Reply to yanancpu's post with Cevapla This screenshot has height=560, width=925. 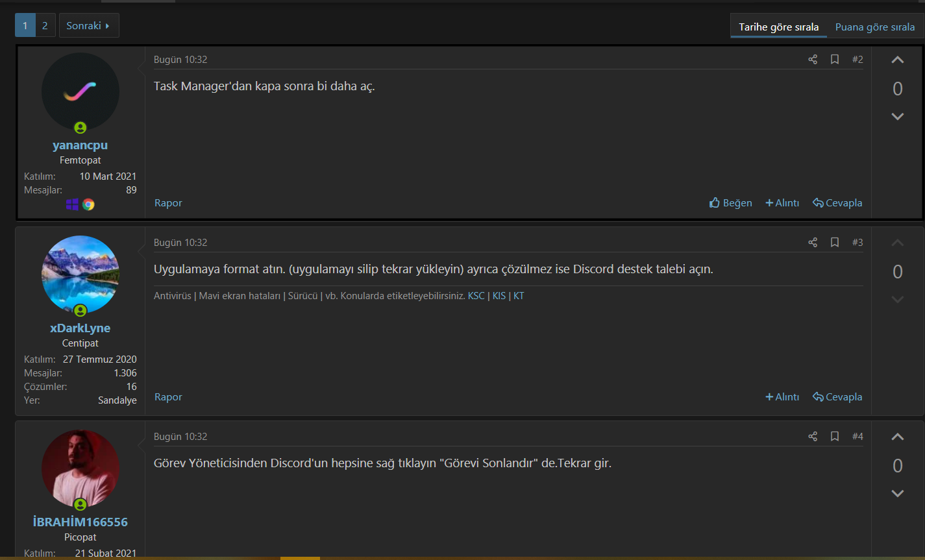coord(837,203)
